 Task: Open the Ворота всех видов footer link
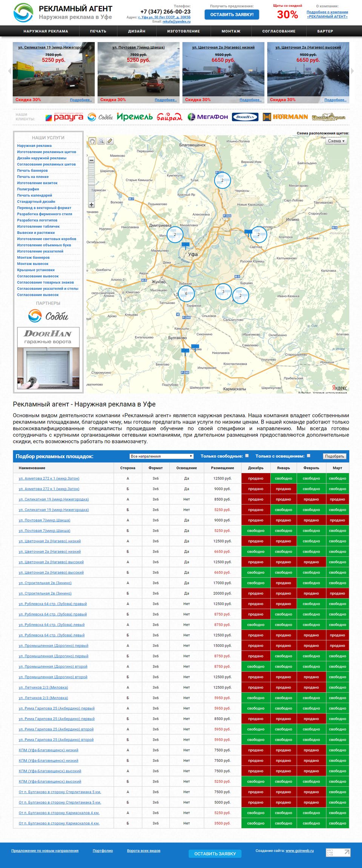click(144, 851)
